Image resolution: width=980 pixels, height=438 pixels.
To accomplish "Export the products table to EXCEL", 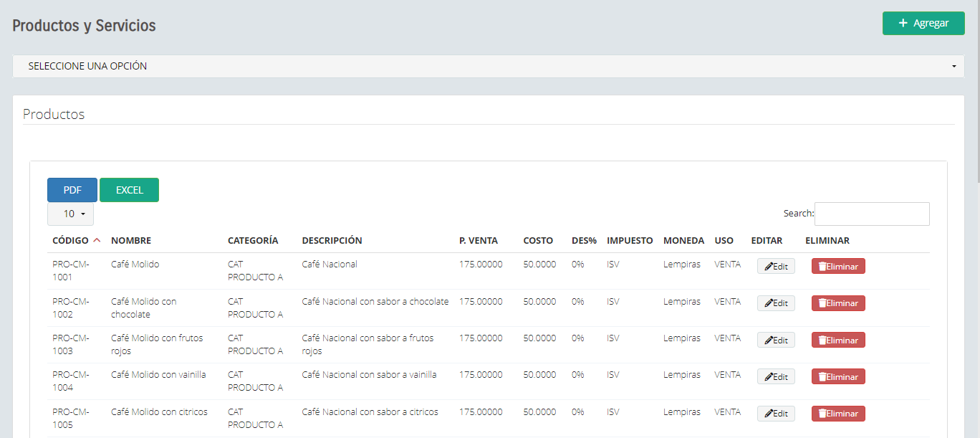I will point(130,190).
